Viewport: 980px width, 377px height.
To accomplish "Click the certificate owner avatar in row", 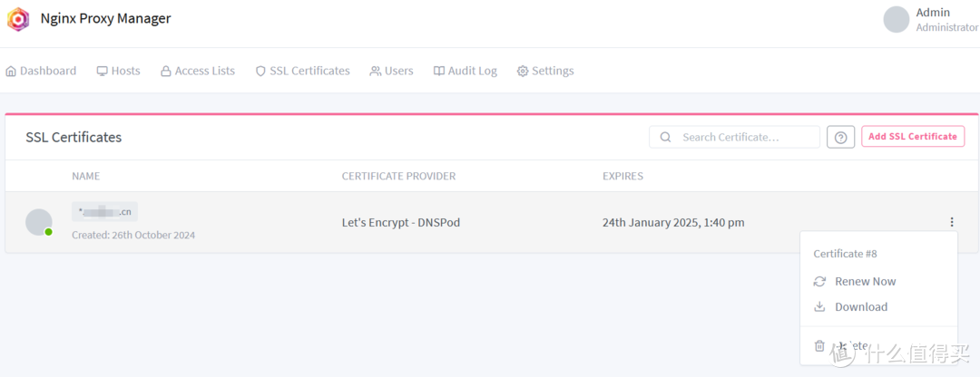I will coord(39,222).
